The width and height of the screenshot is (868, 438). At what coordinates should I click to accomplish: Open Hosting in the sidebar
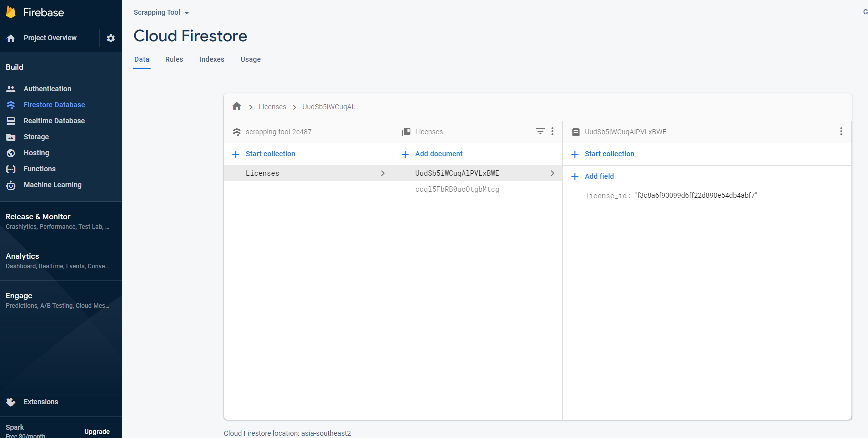click(x=36, y=153)
